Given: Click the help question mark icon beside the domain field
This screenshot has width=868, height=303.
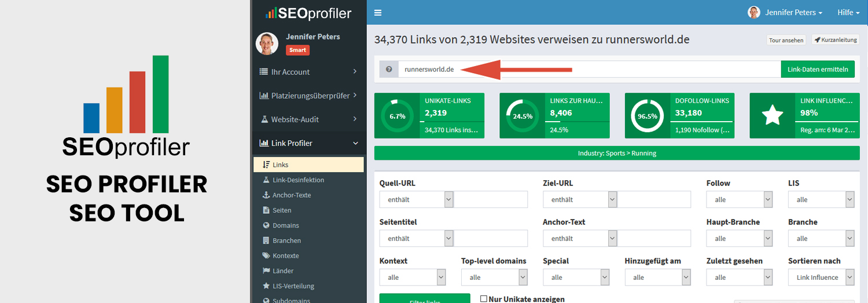Looking at the screenshot, I should point(389,70).
